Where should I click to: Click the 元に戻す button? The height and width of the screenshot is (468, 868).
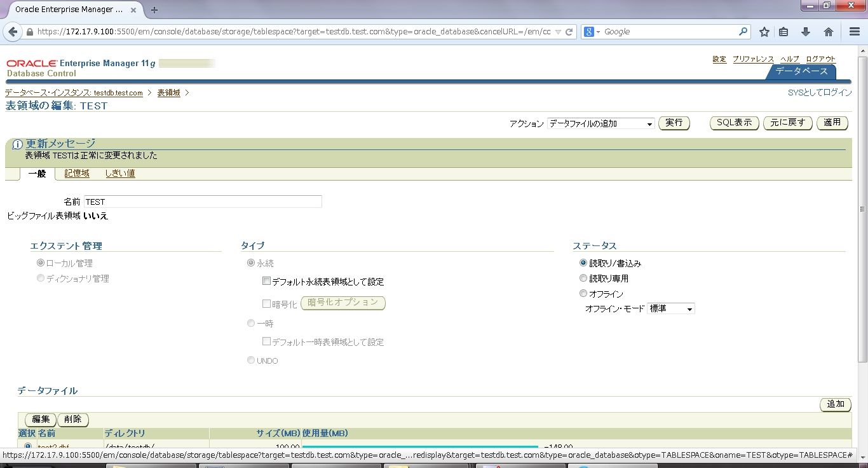pos(788,123)
